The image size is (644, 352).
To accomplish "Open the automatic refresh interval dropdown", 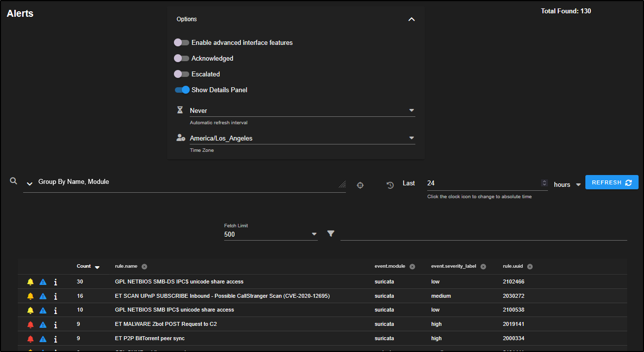I will [302, 111].
